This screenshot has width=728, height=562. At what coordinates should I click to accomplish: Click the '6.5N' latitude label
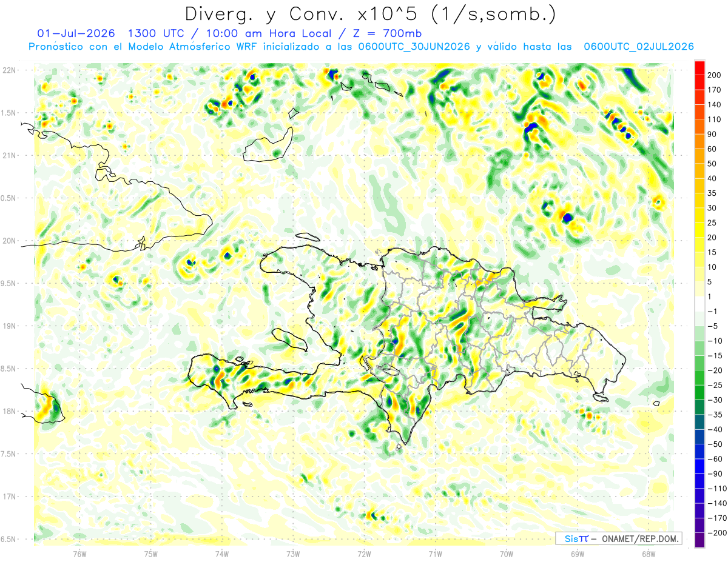8,539
